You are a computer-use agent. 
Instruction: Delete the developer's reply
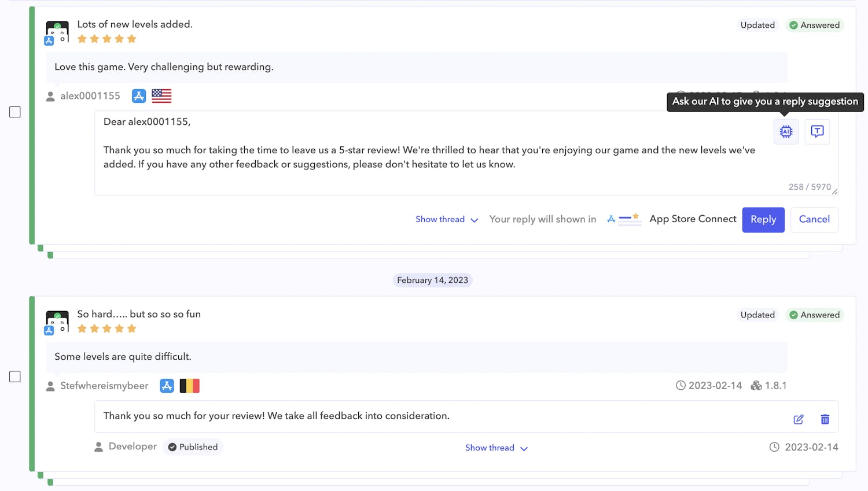click(825, 419)
